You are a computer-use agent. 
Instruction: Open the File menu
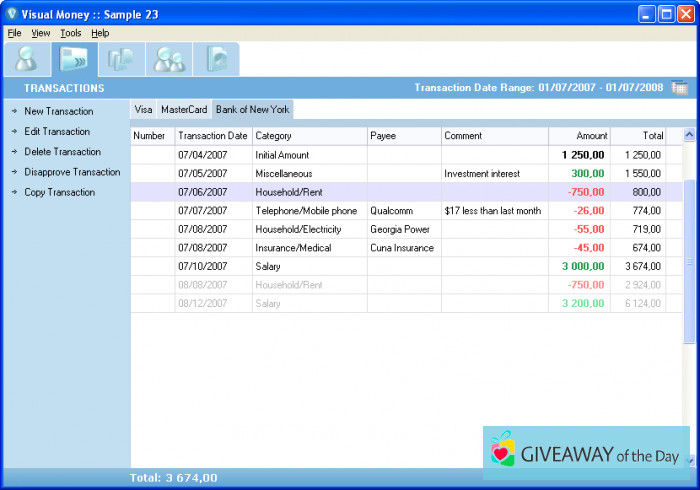pos(14,33)
